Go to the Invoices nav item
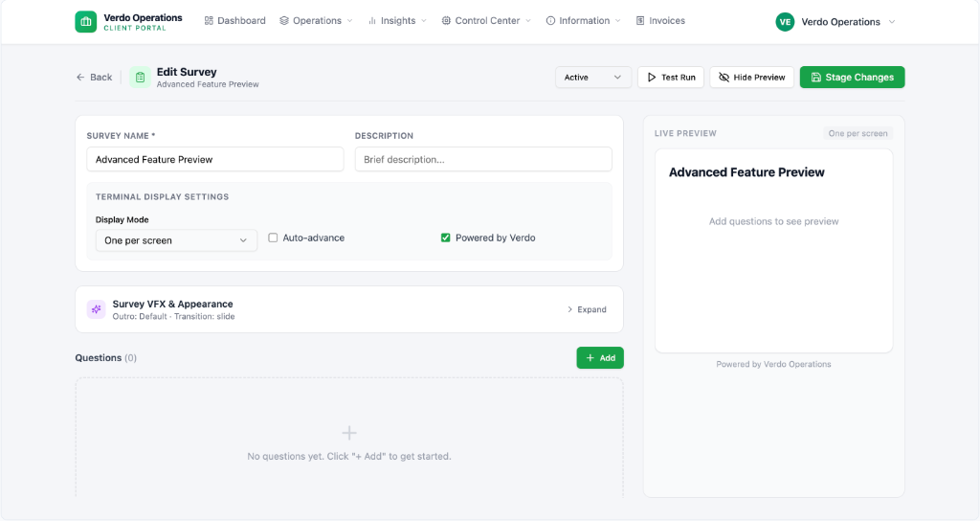The image size is (980, 521). [x=660, y=21]
